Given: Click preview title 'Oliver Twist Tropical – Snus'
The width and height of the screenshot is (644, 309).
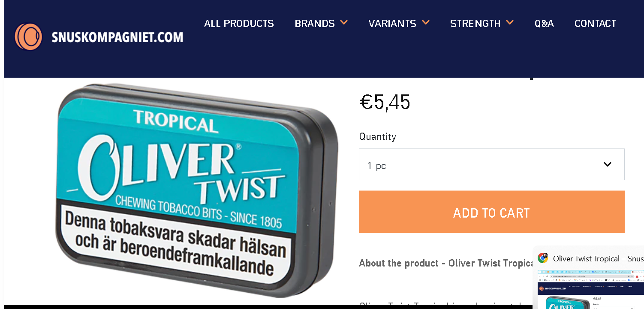Looking at the screenshot, I should [x=598, y=259].
